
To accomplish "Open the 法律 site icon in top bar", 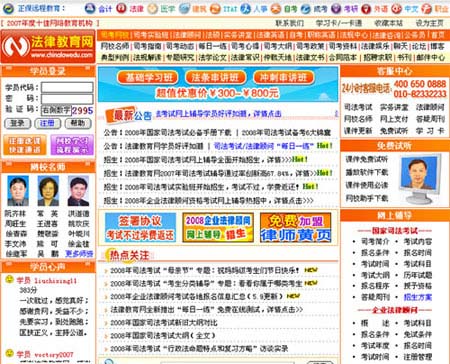I will [x=121, y=8].
